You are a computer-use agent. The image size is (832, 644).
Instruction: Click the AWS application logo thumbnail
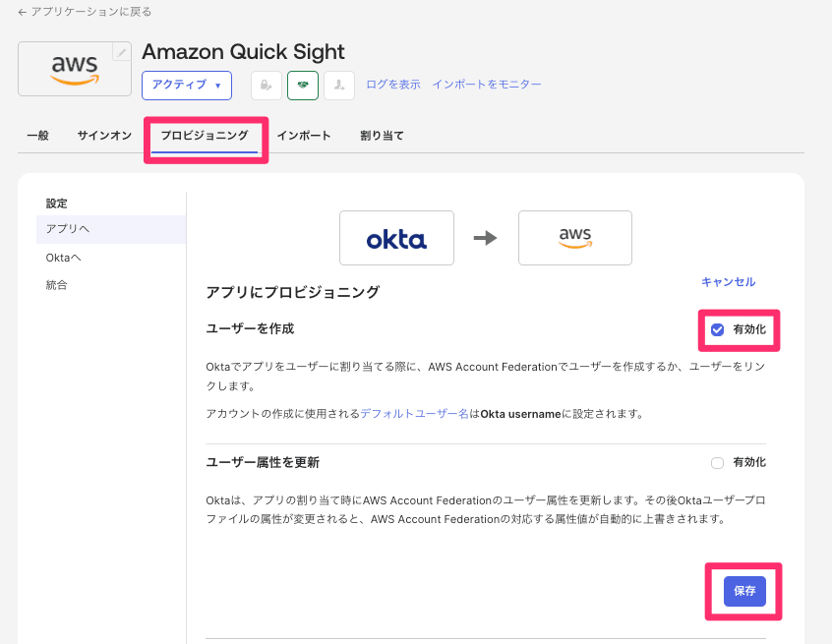(74, 68)
